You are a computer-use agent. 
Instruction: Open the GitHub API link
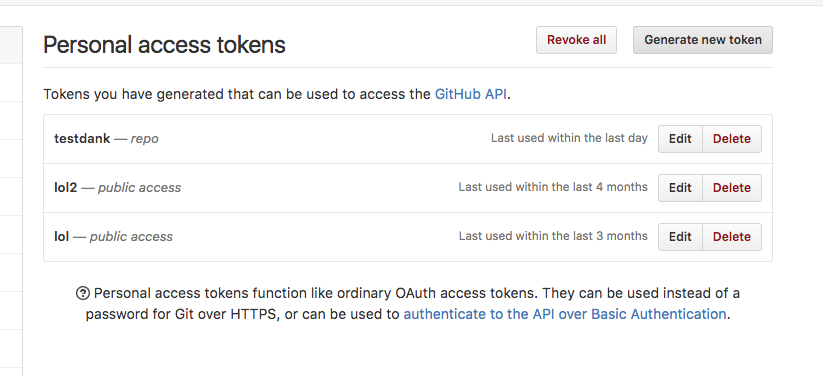[x=471, y=95]
